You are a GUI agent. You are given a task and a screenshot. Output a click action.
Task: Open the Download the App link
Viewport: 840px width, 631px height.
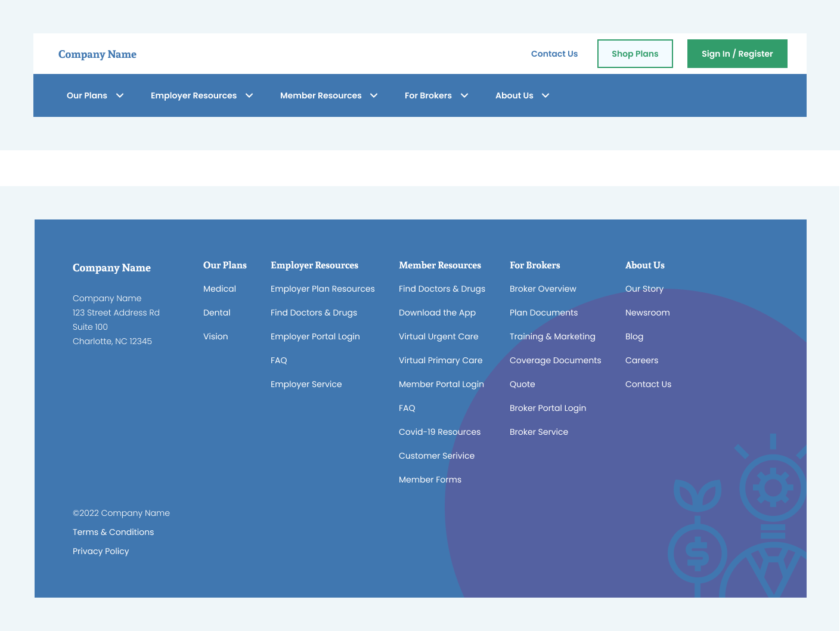click(437, 313)
